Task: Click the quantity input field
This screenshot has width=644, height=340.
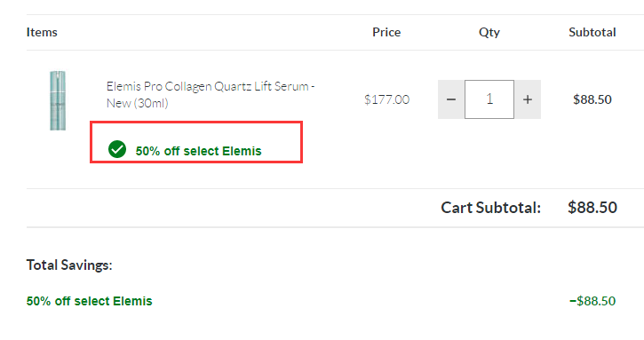Action: click(x=489, y=99)
